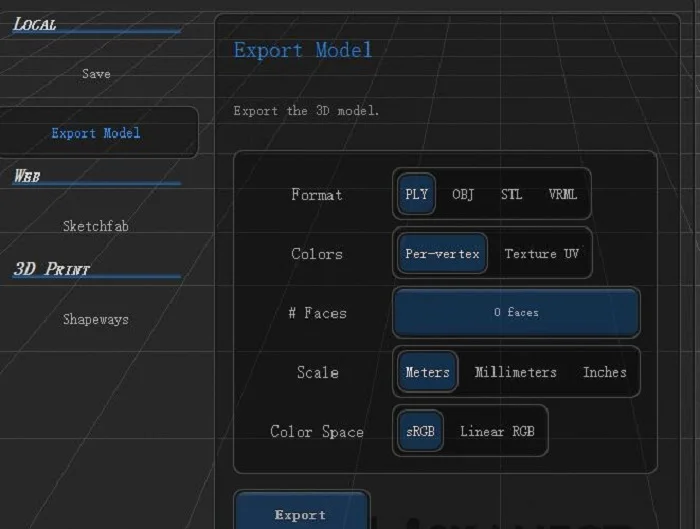
Task: Switch format to STL
Action: click(x=511, y=195)
